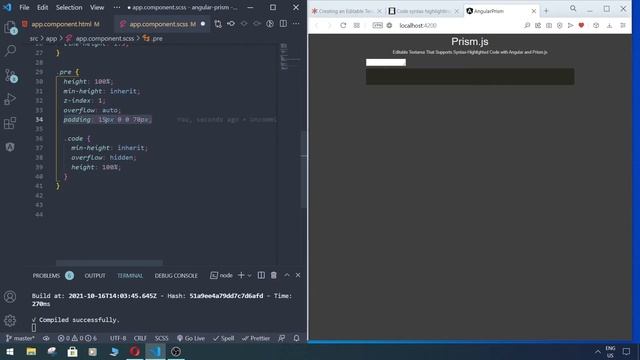Click the compare changes icon in editor toolbar
Image resolution: width=640 pixels, height=360 pixels.
tap(218, 24)
